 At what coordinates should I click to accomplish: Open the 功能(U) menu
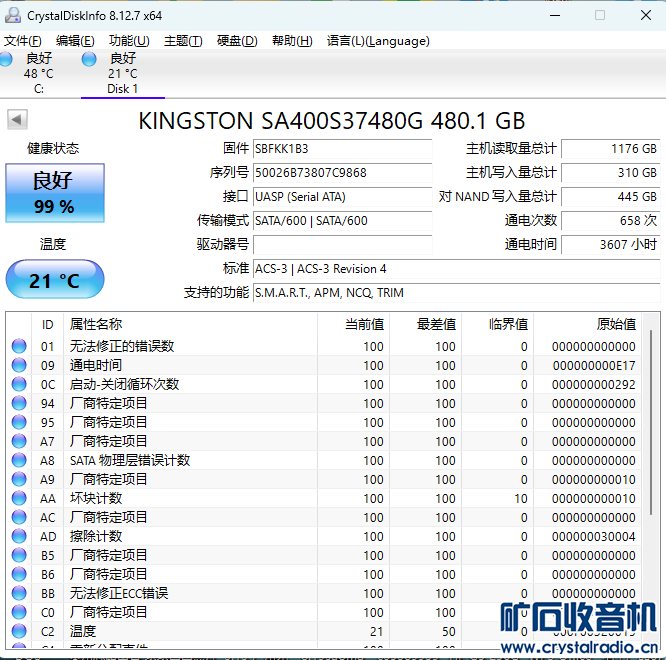tap(129, 41)
